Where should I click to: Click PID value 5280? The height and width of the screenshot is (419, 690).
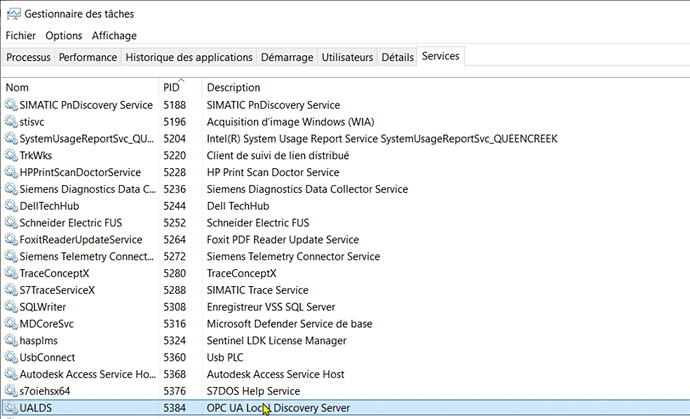pyautogui.click(x=175, y=273)
